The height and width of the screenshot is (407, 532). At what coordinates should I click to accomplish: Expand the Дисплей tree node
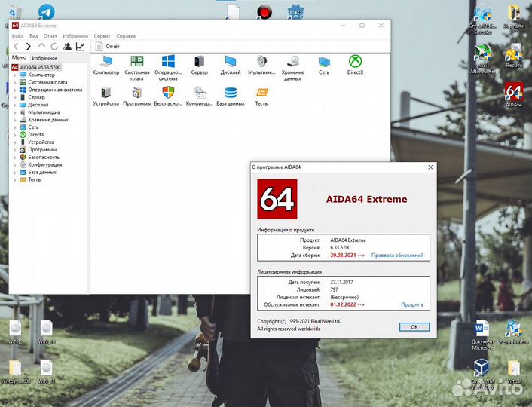click(x=14, y=105)
